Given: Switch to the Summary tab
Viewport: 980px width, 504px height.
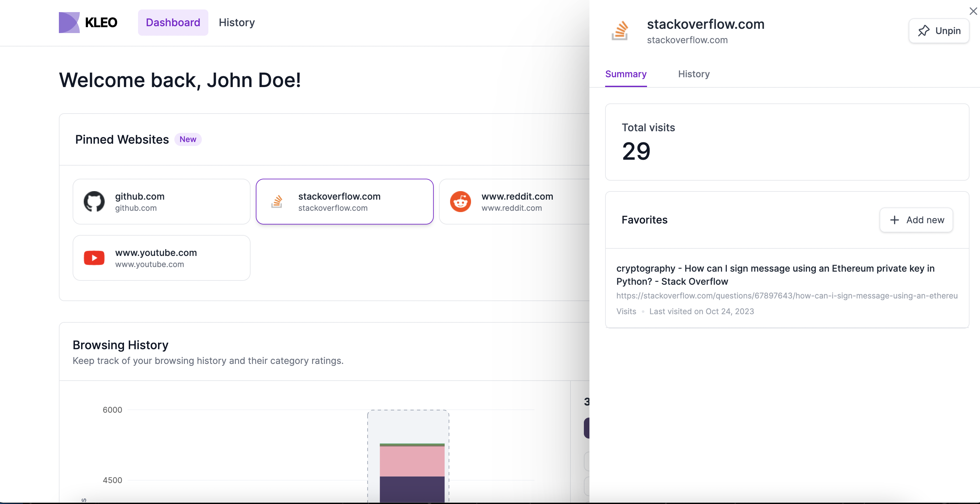Looking at the screenshot, I should pyautogui.click(x=625, y=74).
